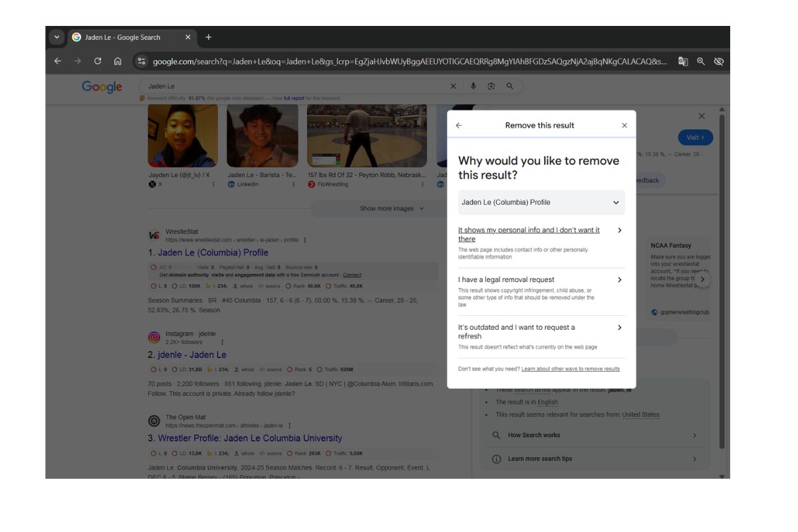Open three-dot menu beside WrestleStat URL
798x532 pixels.
coord(305,239)
